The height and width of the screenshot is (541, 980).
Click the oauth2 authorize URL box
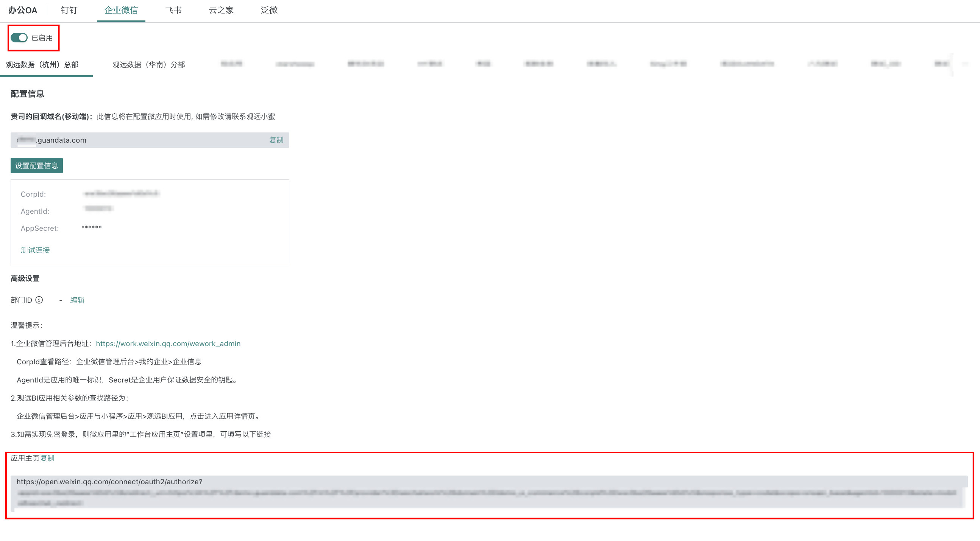(x=489, y=491)
